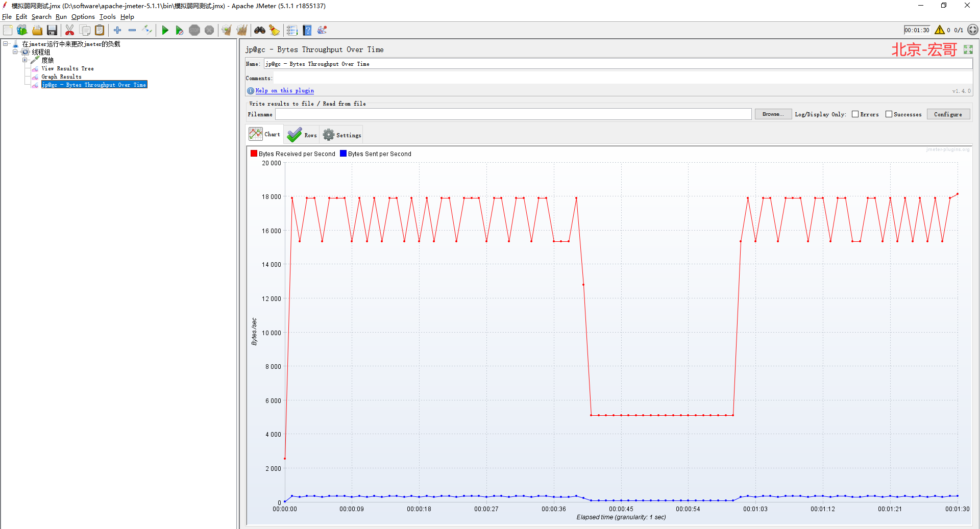The width and height of the screenshot is (980, 529).
Task: Select the root test plan tree node
Action: (71, 44)
